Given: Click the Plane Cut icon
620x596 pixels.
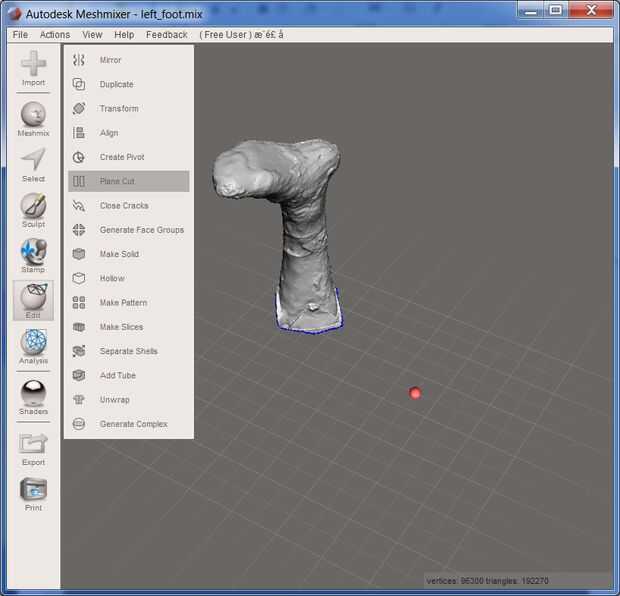Looking at the screenshot, I should 79,181.
